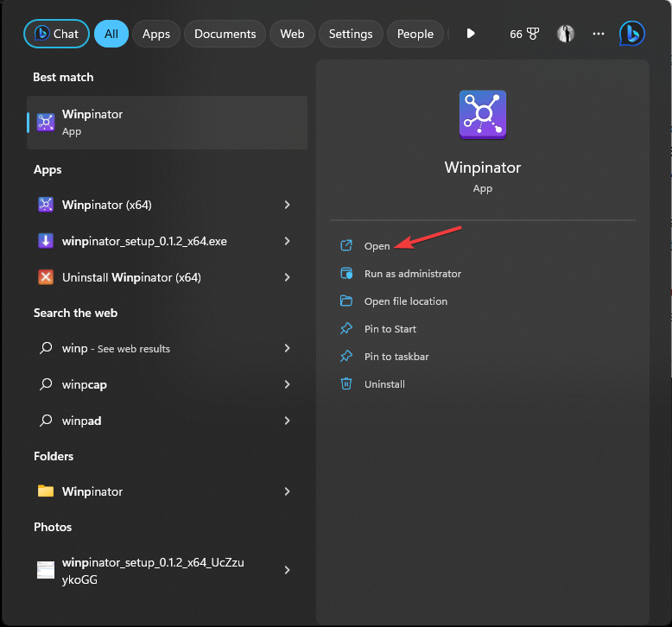Screen dimensions: 672x627
Task: Open Bing Chat from the filter bar
Action: 56,34
